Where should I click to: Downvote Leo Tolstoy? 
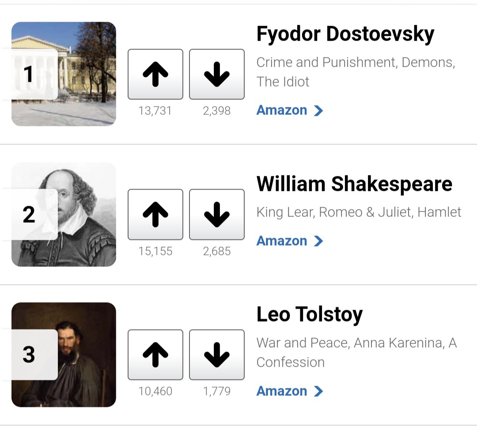[x=216, y=354]
